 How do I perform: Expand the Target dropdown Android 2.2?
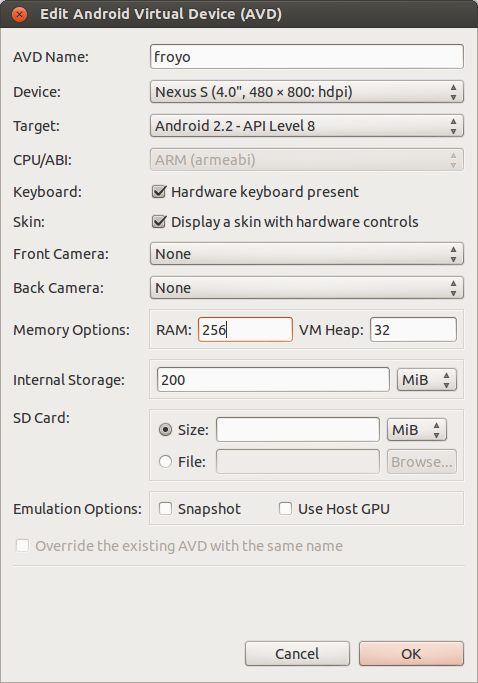tap(306, 126)
